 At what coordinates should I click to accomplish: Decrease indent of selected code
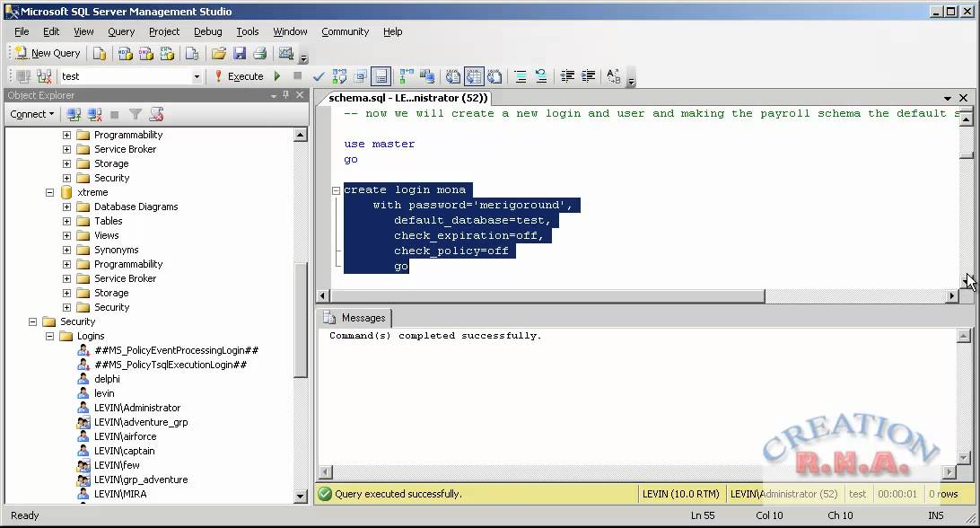tap(567, 76)
